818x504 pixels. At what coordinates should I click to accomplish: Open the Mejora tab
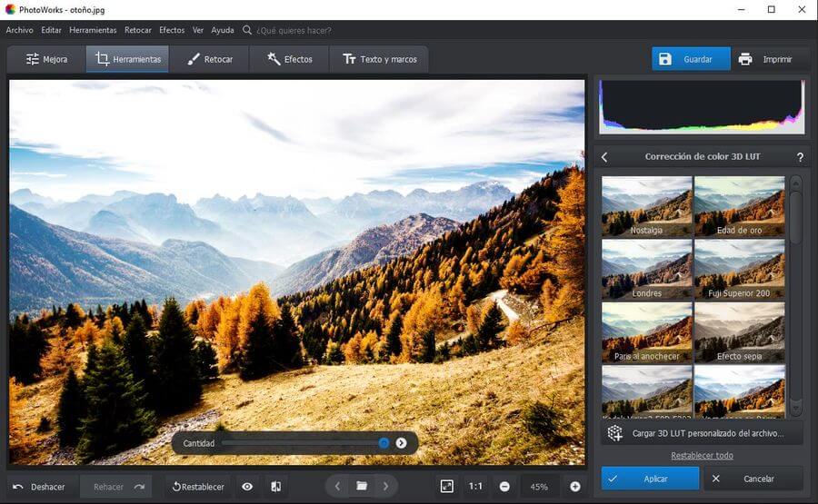(46, 59)
